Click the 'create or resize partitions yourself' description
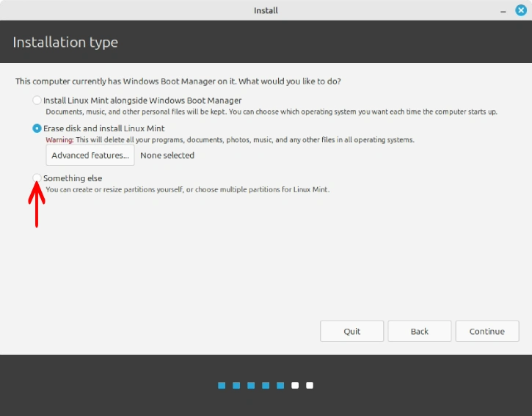This screenshot has height=416, width=532. coord(188,189)
